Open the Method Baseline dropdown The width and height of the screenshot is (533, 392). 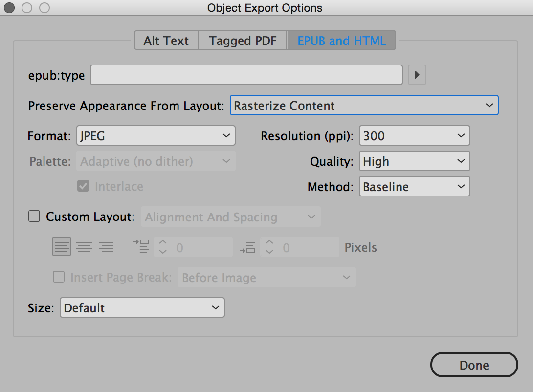click(414, 187)
